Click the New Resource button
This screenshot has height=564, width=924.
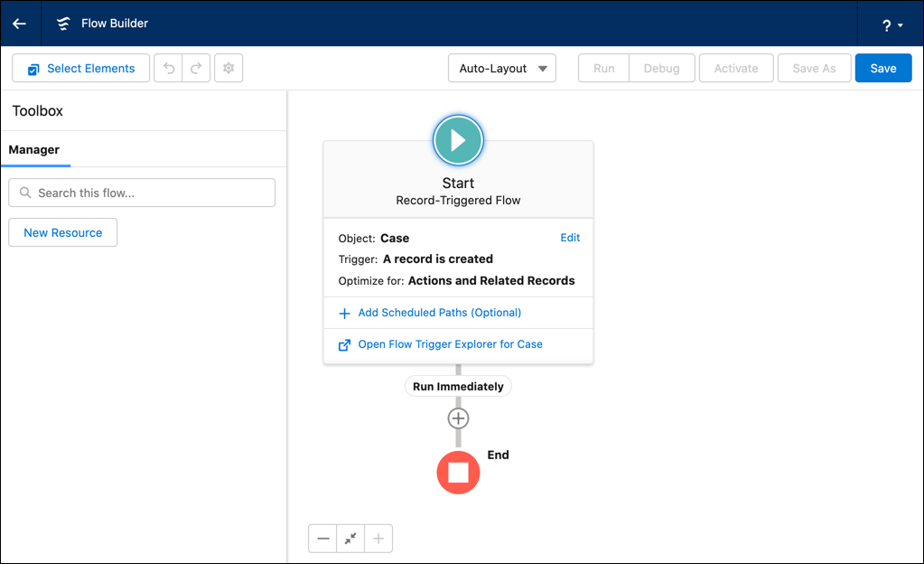coord(63,232)
